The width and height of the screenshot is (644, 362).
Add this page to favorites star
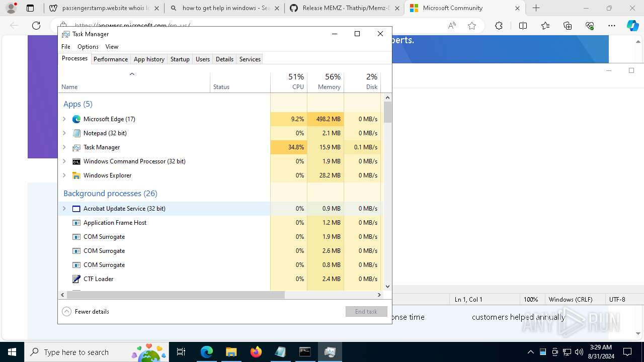click(472, 26)
